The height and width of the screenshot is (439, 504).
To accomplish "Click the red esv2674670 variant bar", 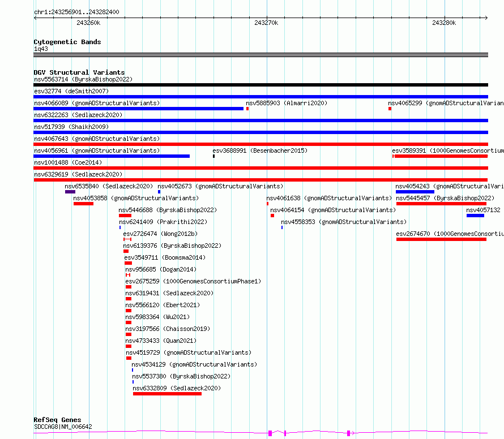I will point(441,239).
